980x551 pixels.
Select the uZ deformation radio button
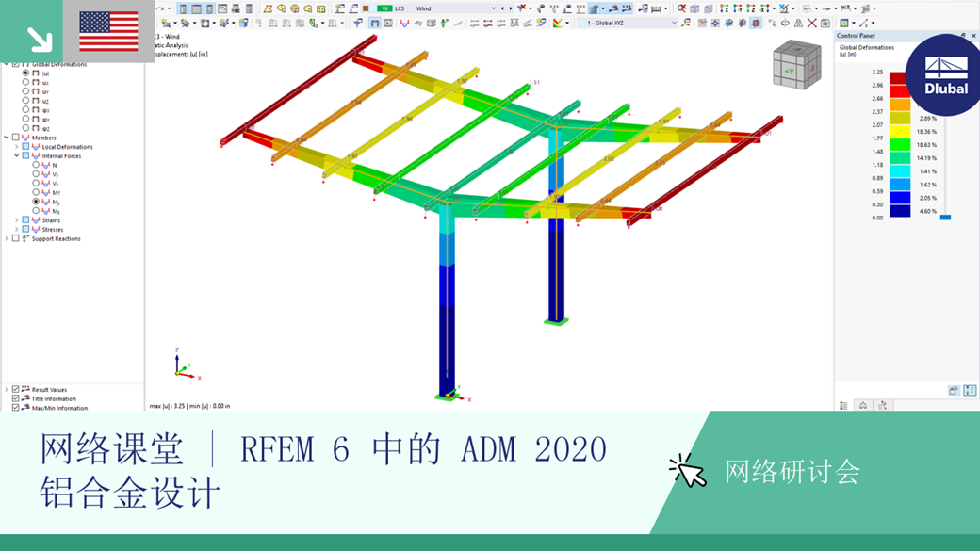(25, 100)
